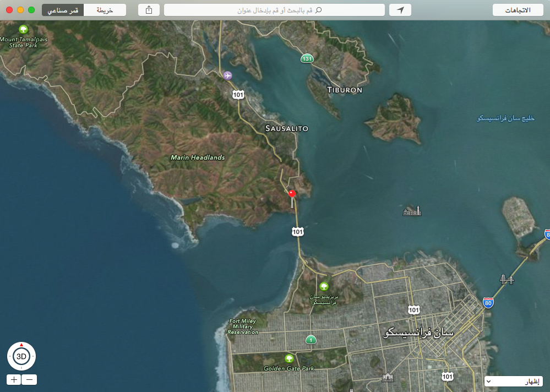
Task: Zoom in with the plus button
Action: pyautogui.click(x=14, y=379)
